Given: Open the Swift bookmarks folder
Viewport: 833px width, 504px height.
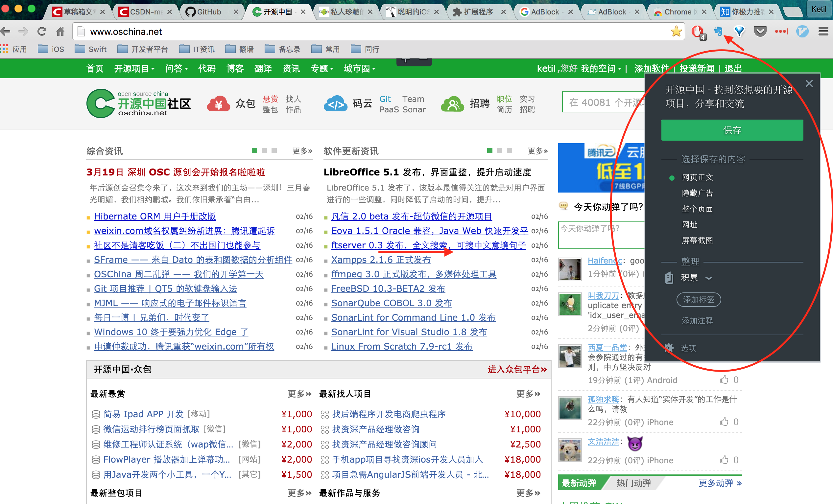Looking at the screenshot, I should tap(91, 49).
